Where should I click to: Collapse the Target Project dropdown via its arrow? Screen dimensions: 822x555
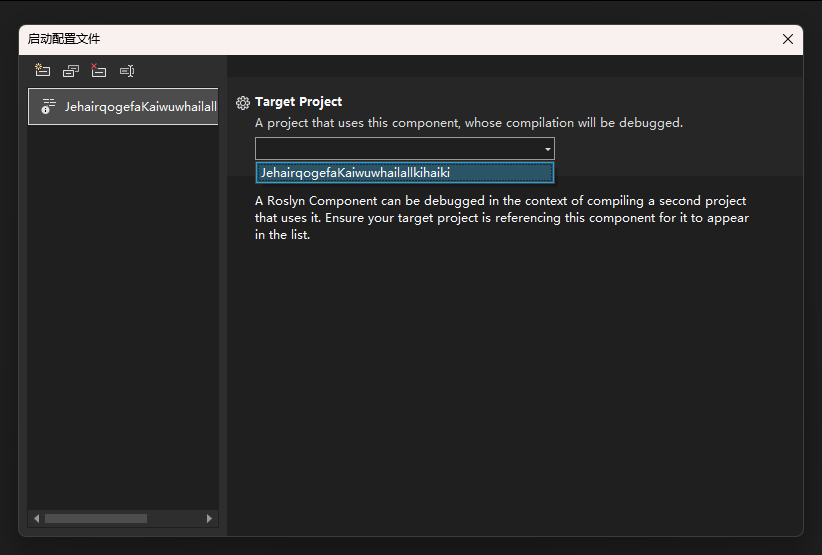click(547, 149)
